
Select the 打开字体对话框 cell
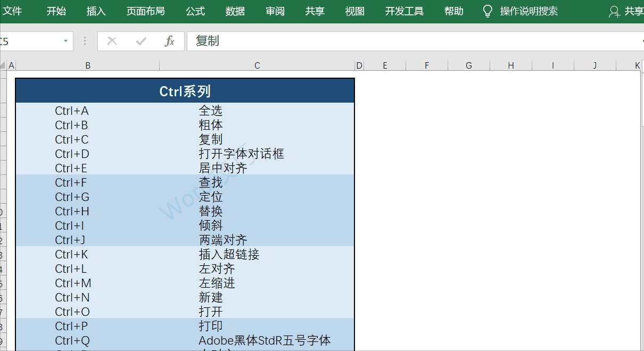[x=257, y=154]
